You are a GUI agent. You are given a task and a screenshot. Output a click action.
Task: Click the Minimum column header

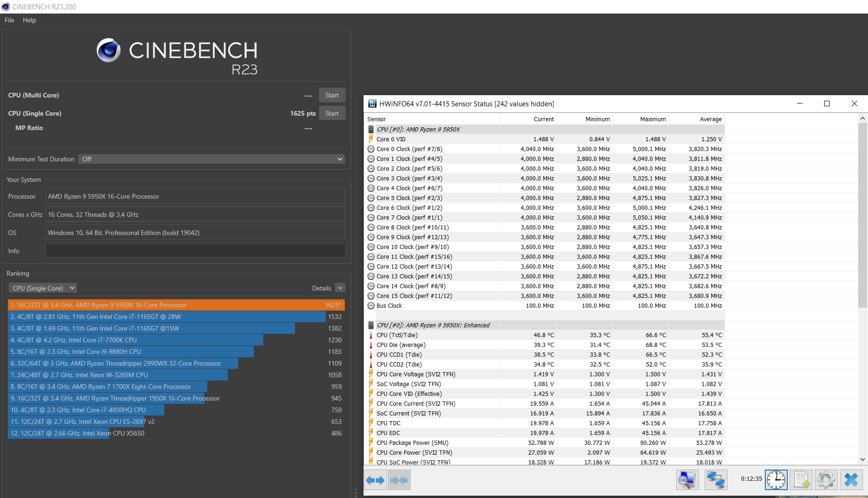pos(585,119)
